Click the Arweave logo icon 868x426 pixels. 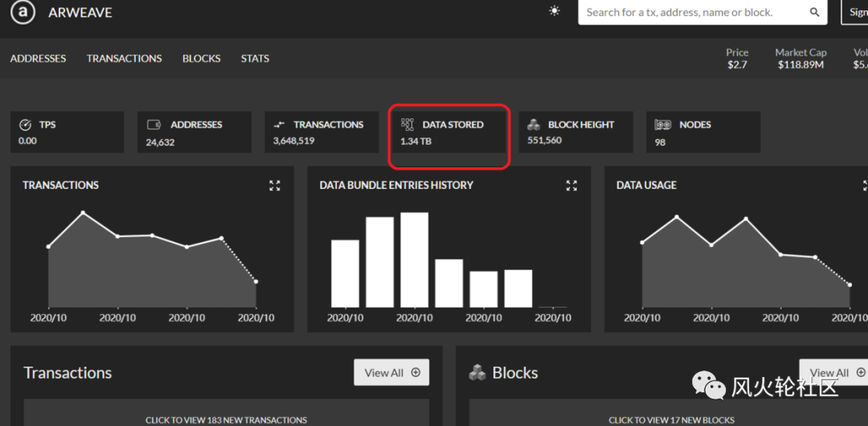click(x=23, y=12)
